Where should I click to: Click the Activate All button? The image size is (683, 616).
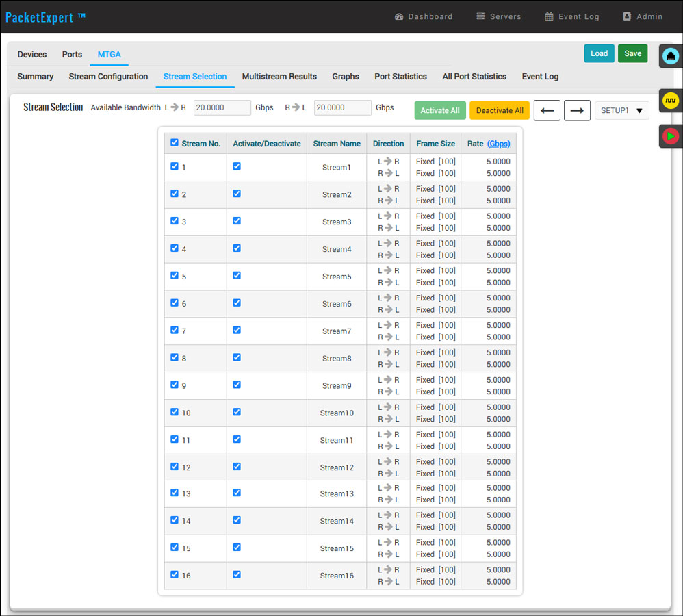440,110
